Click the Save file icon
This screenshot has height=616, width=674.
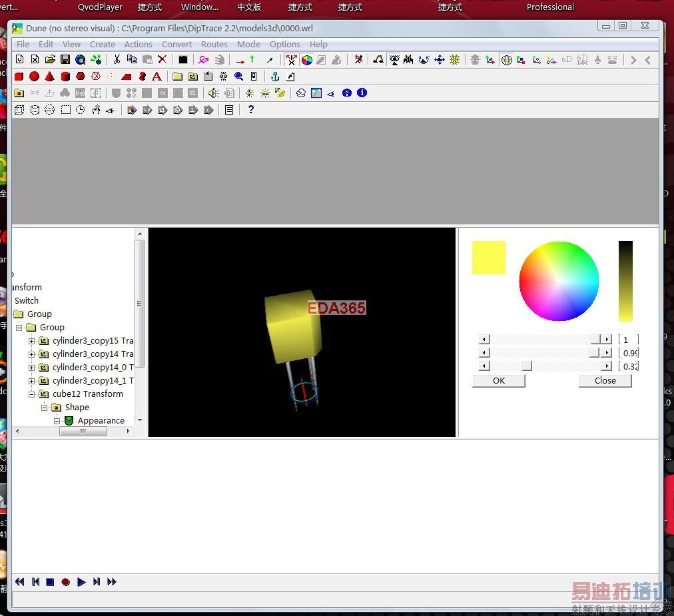click(x=65, y=60)
